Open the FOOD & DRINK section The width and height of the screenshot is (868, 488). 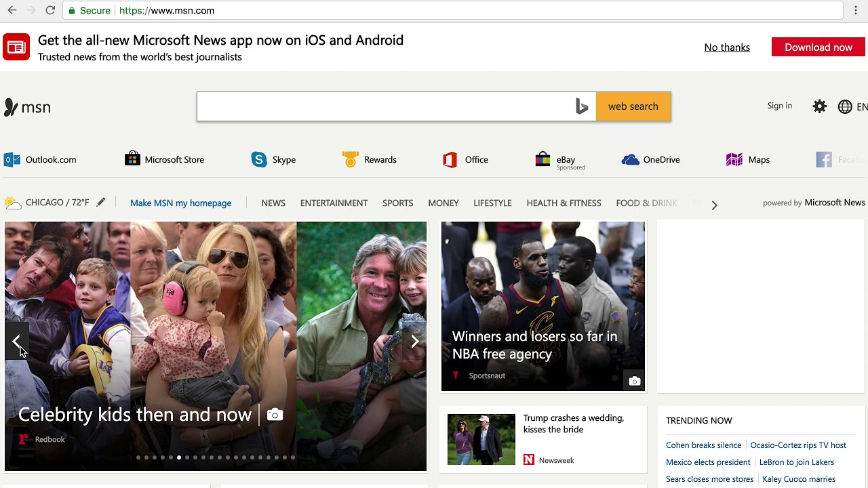pyautogui.click(x=646, y=203)
